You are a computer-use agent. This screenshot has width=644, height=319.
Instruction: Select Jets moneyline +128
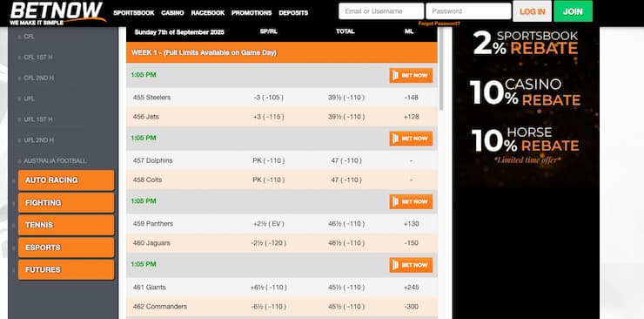point(411,117)
